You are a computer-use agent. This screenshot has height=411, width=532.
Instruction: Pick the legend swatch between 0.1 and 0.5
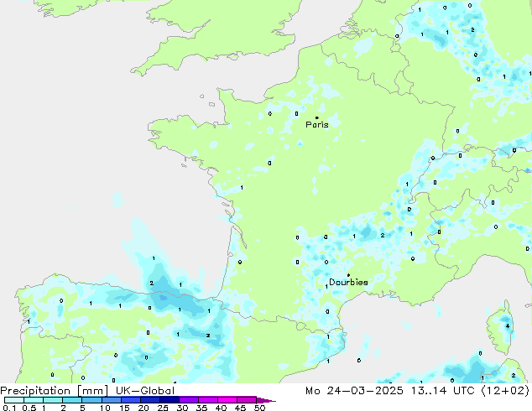click(x=14, y=400)
